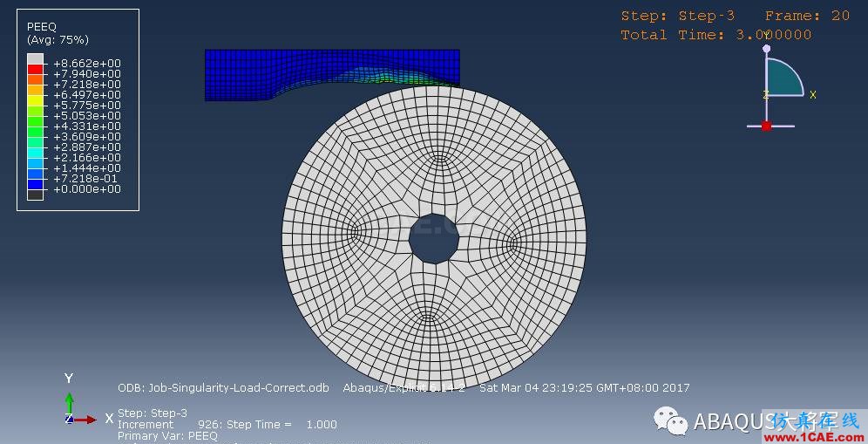The height and width of the screenshot is (444, 868).
Task: Click the red square on compass base
Action: tap(766, 126)
